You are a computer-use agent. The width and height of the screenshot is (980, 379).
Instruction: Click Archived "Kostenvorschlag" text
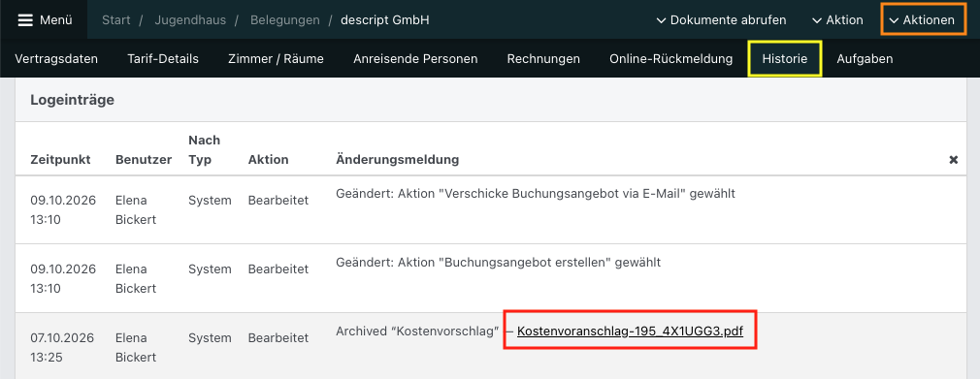pos(417,332)
